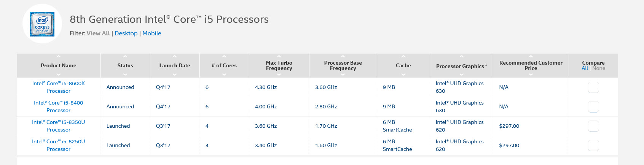Image resolution: width=644 pixels, height=165 pixels.
Task: Click sort-up arrow above Max Turbo Frequency
Action: [279, 57]
